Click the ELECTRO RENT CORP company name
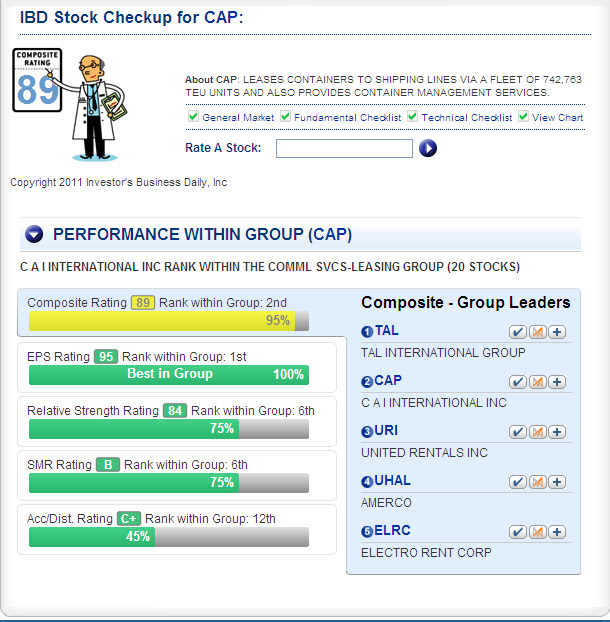The image size is (610, 622). click(x=426, y=553)
